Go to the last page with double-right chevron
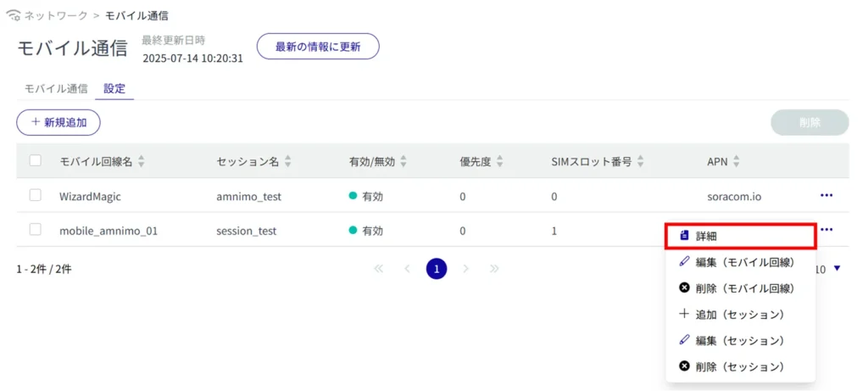Viewport: 868px width, 391px height. tap(494, 269)
